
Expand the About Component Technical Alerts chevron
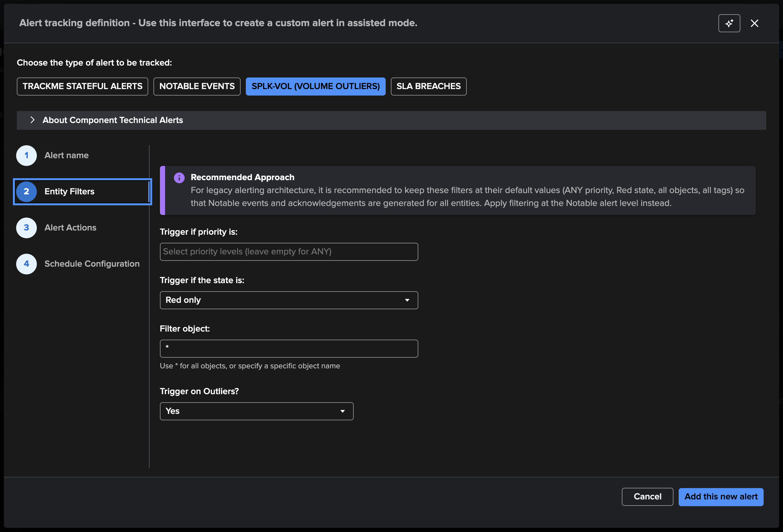click(x=32, y=120)
